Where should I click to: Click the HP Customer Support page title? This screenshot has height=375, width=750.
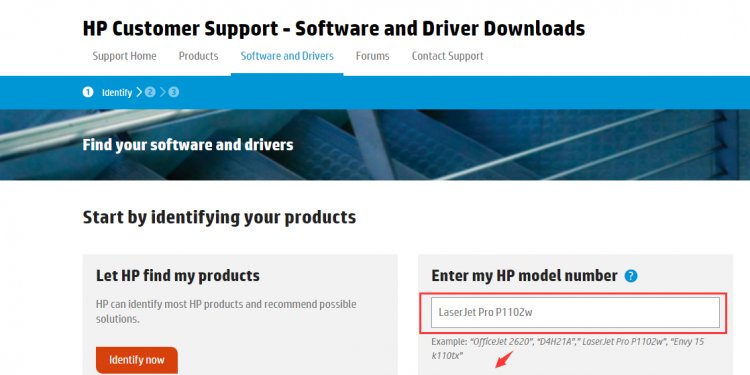click(334, 28)
